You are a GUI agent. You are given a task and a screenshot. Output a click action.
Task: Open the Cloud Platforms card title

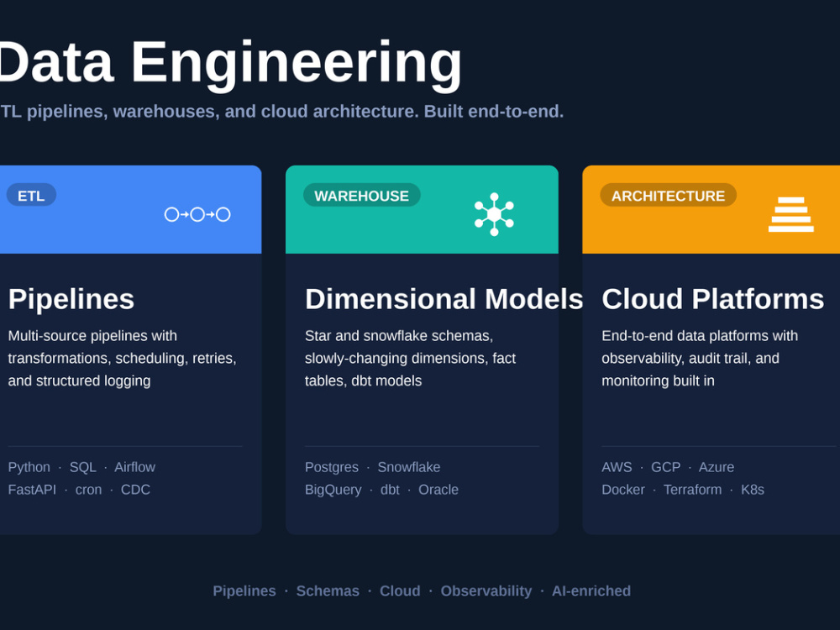click(712, 299)
